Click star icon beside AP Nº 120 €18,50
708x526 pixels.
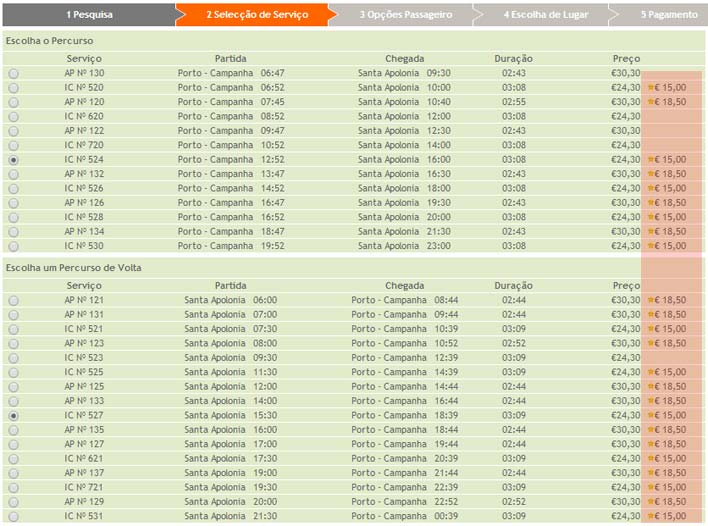pyautogui.click(x=652, y=102)
